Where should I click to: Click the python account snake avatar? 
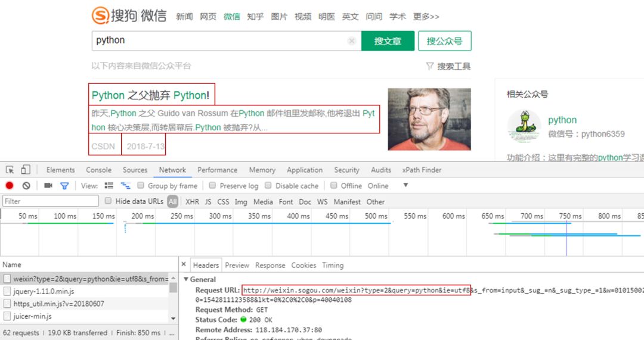click(524, 126)
